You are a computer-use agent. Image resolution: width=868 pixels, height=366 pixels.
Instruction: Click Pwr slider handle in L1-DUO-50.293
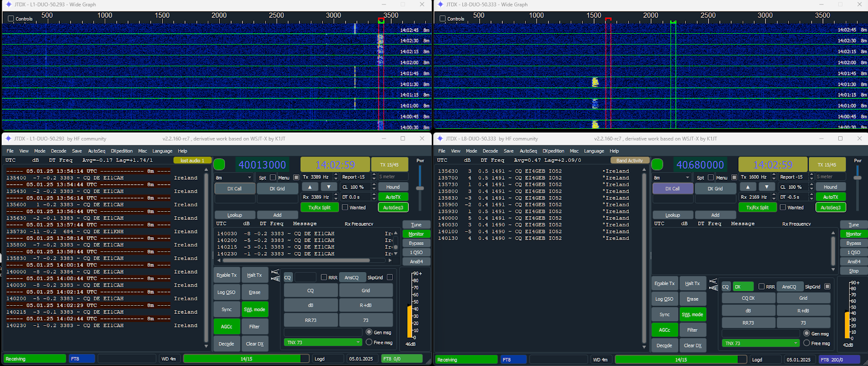click(x=420, y=188)
